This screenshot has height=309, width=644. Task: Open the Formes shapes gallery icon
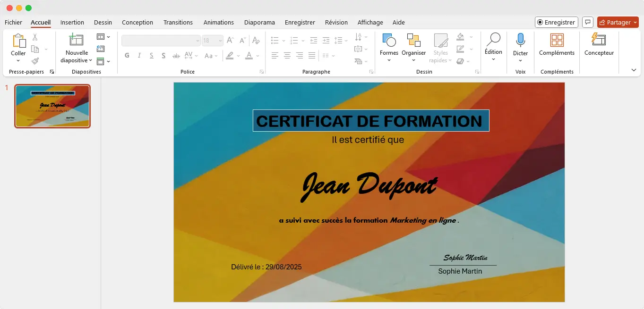click(x=389, y=40)
